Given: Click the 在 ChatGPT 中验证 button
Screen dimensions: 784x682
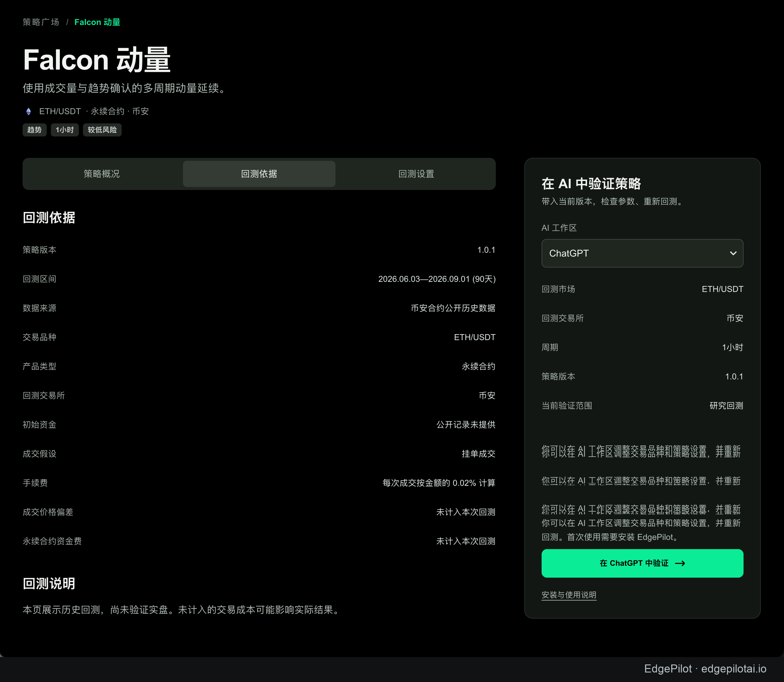Looking at the screenshot, I should click(x=642, y=563).
